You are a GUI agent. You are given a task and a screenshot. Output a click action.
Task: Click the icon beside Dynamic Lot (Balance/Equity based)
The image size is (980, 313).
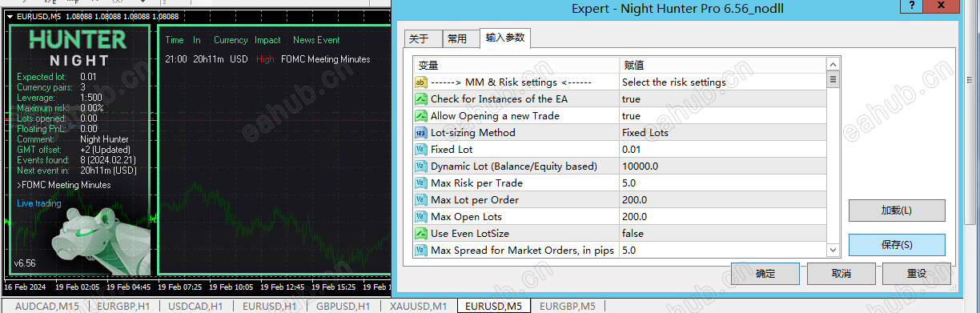pos(421,167)
